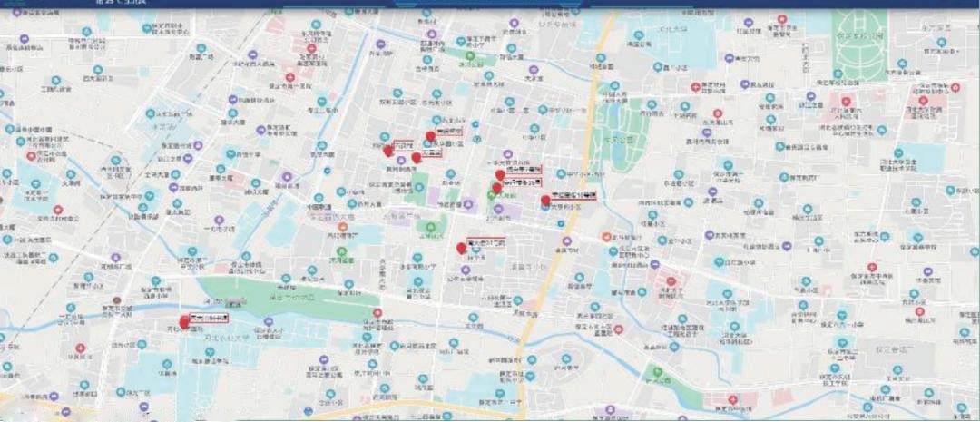
Task: Click the lower of the two stacked red pins
Action: (496, 188)
